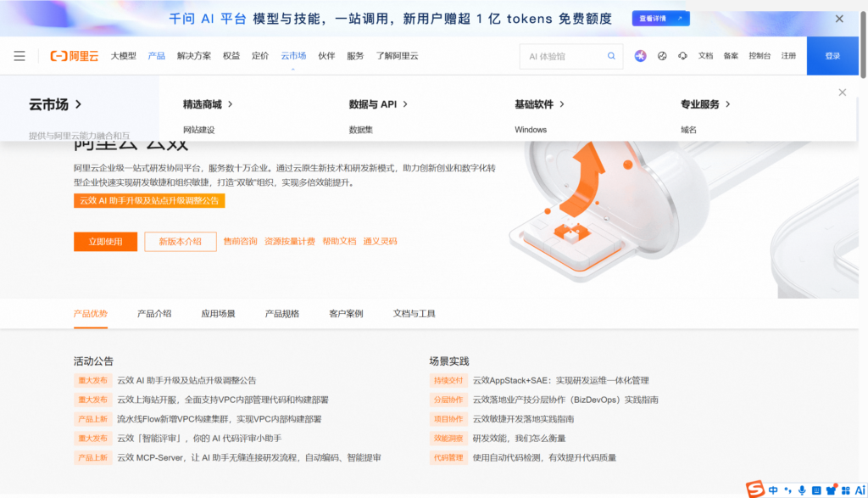The height and width of the screenshot is (498, 868).
Task: Open the 备案 link in the header
Action: pos(731,56)
